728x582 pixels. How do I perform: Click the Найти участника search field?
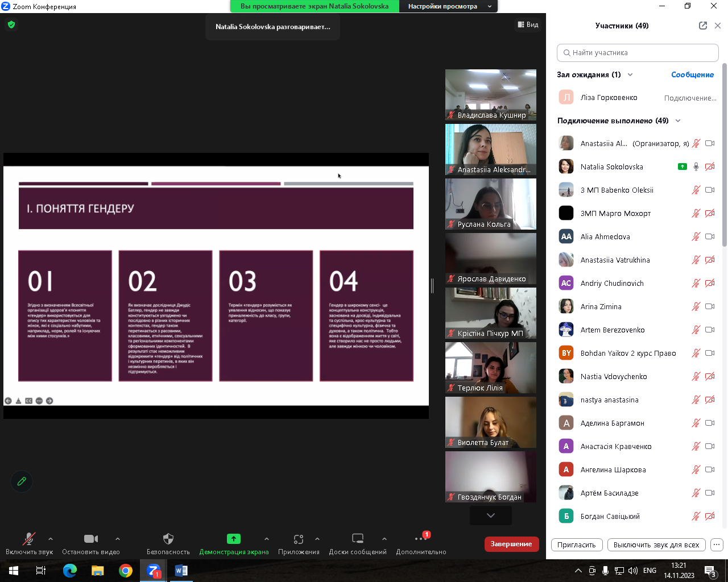[638, 52]
